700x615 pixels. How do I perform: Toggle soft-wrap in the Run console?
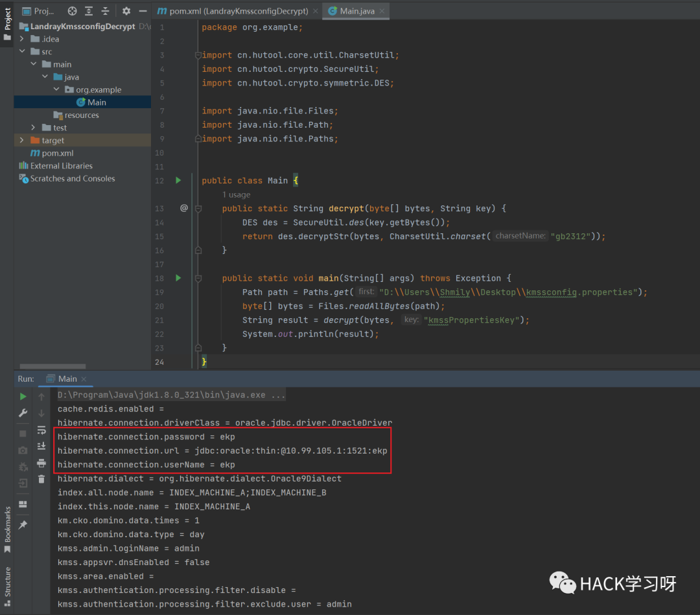[x=41, y=430]
